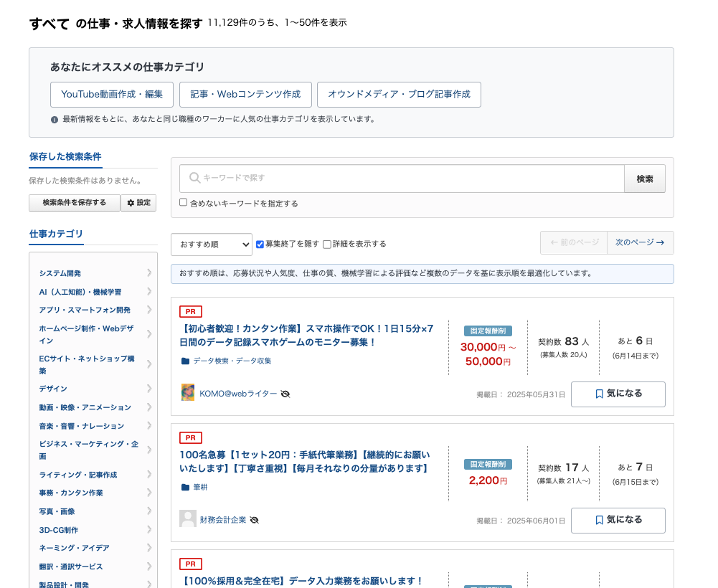The width and height of the screenshot is (718, 588).
Task: Click the 固定報酬制 badge on the 2,200円 job
Action: coord(488,465)
